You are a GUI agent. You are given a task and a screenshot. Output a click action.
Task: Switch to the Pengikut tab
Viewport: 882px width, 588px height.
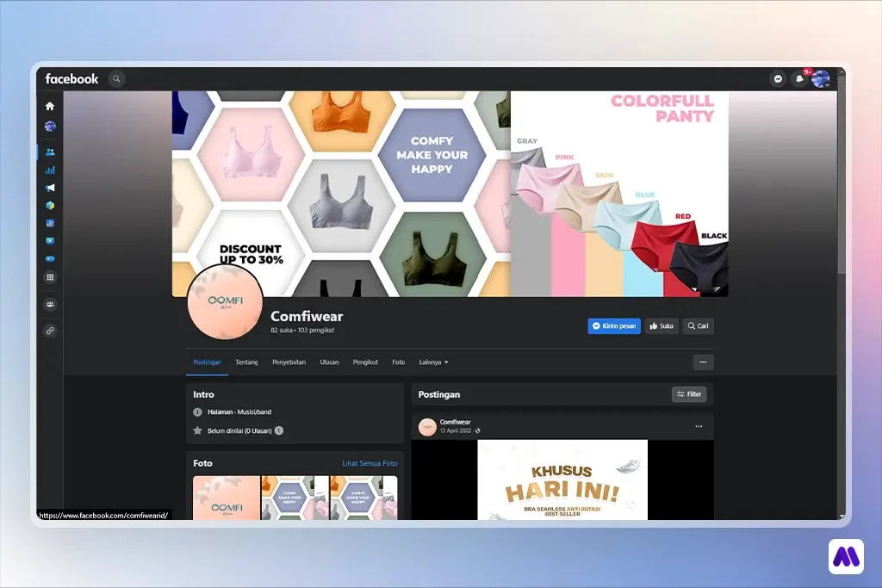coord(365,362)
